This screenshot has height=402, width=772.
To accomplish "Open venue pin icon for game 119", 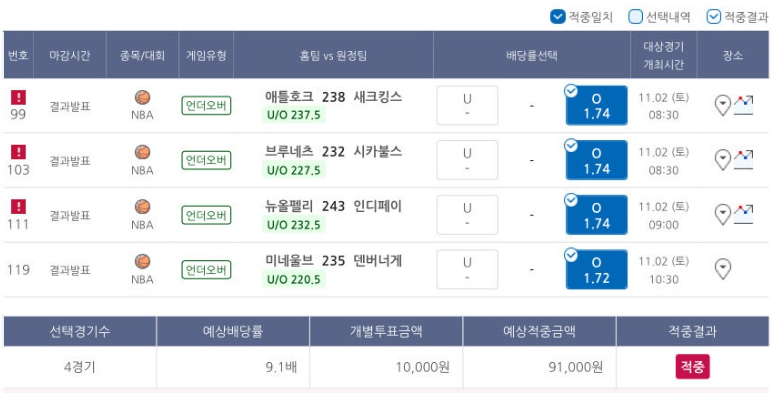I will click(722, 269).
